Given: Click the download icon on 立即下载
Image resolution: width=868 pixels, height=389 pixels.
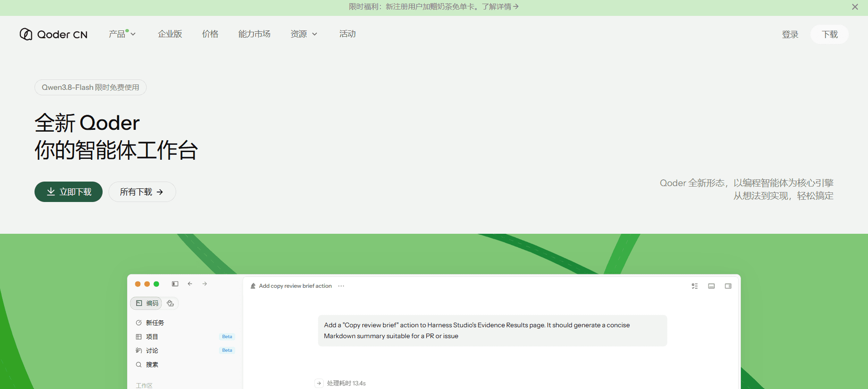Looking at the screenshot, I should [x=51, y=192].
